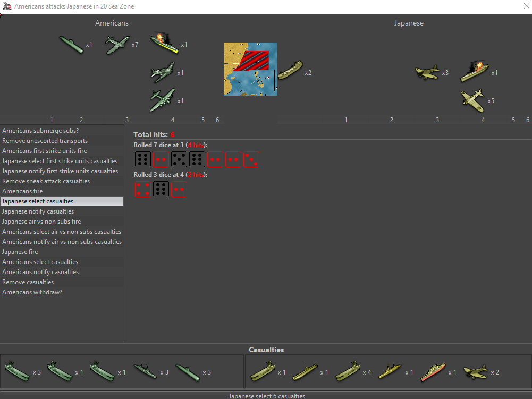Select the Japanese casualty plane marked x2
This screenshot has height=399, width=532.
(x=475, y=372)
